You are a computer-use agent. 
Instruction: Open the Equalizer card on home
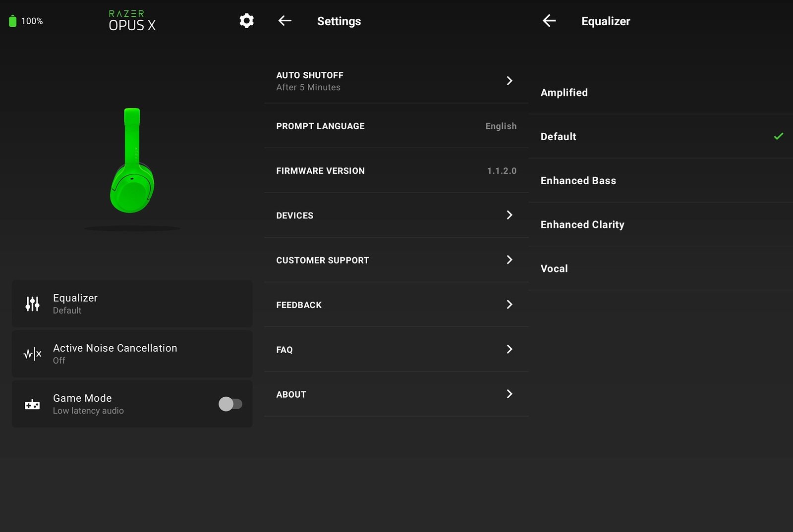click(x=132, y=304)
